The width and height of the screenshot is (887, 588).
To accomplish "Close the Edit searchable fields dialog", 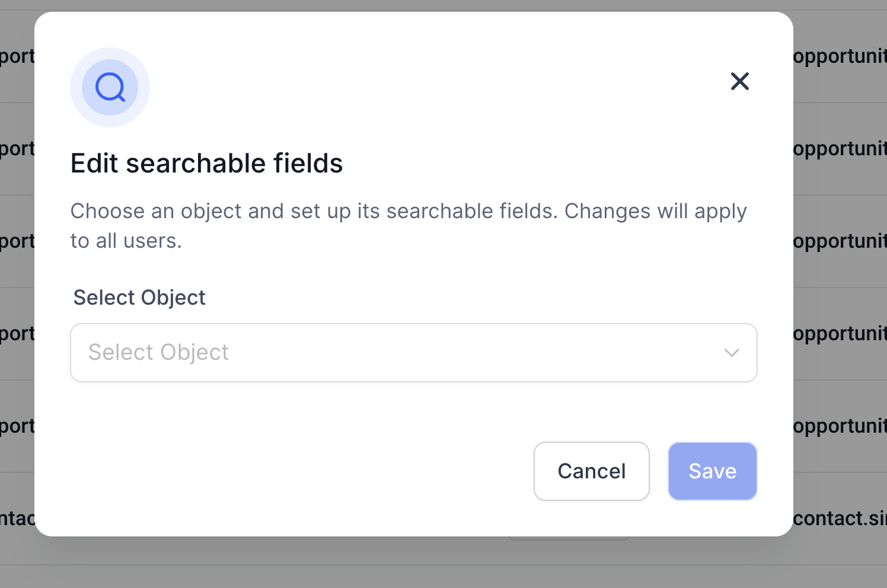I will tap(739, 81).
